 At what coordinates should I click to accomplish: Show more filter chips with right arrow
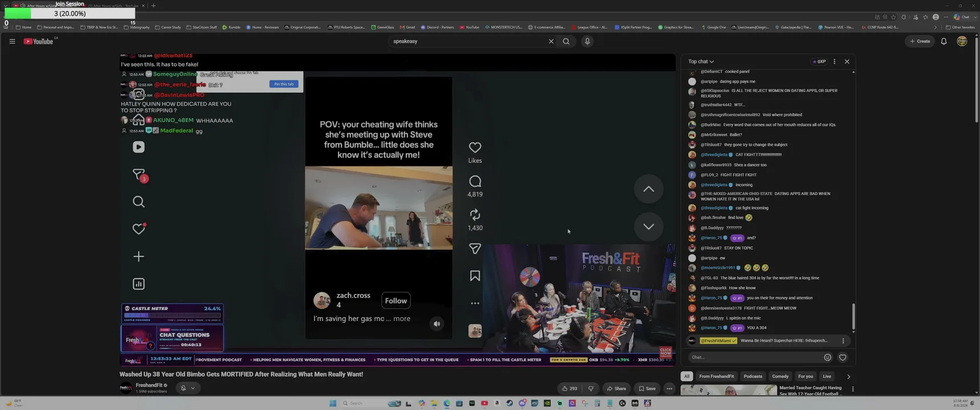[848, 376]
